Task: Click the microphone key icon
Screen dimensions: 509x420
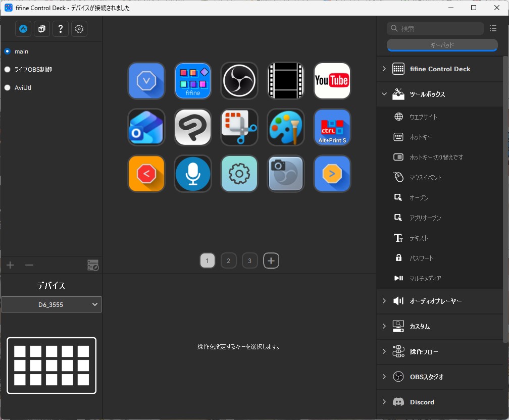Action: pos(193,174)
